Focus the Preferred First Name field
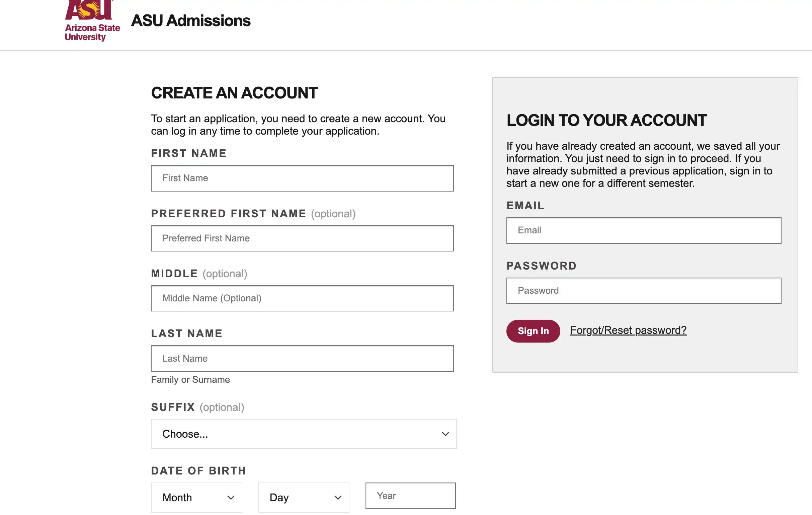 (x=302, y=238)
